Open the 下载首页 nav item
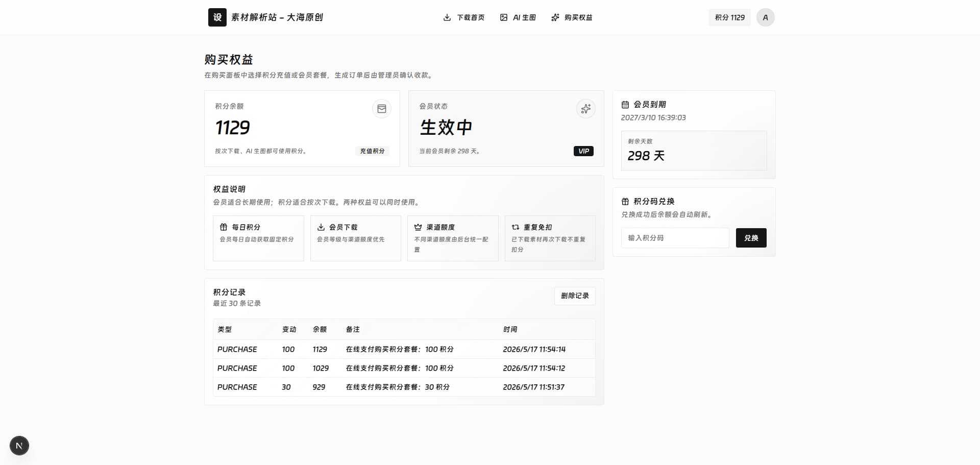Screen dimensions: 980x465 464,17
